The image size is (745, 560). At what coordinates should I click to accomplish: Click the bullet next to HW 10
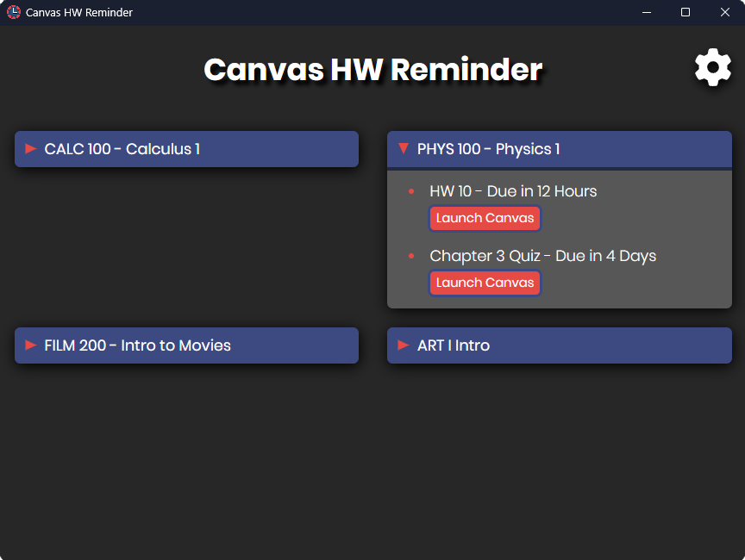tap(411, 191)
